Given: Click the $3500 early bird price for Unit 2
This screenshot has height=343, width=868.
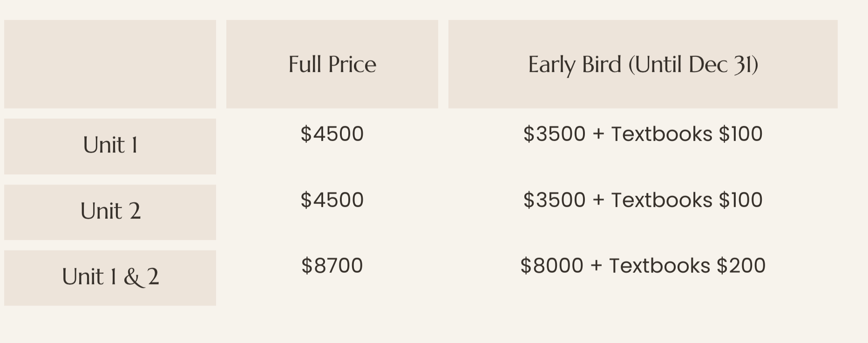Looking at the screenshot, I should (x=554, y=200).
